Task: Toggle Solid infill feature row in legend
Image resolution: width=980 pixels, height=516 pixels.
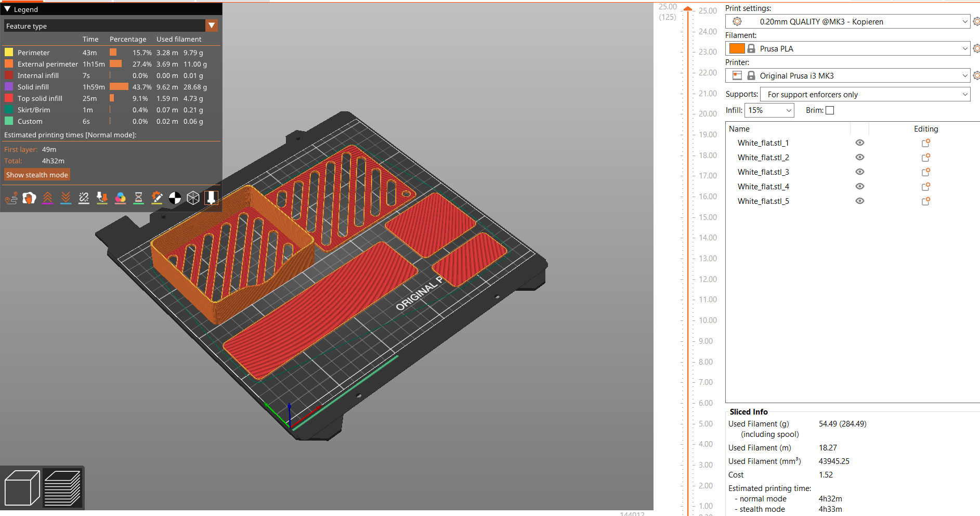Action: click(x=112, y=87)
